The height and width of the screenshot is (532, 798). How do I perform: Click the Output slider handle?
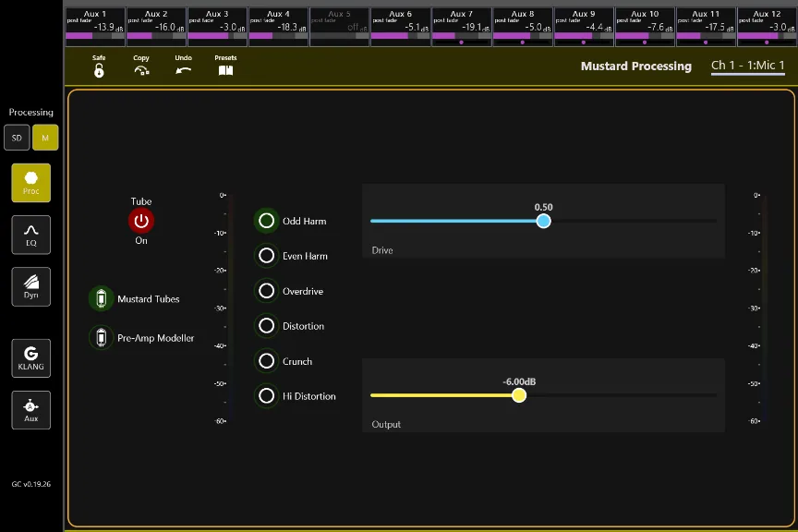tap(519, 395)
